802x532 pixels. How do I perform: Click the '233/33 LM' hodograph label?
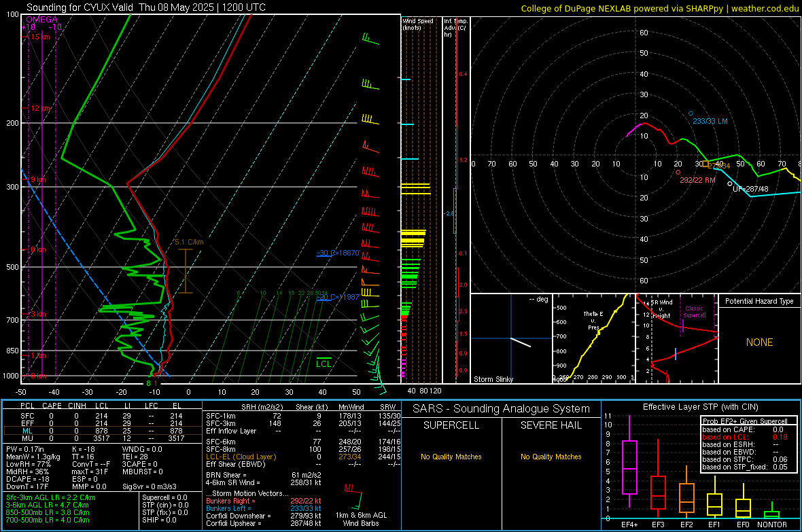pyautogui.click(x=710, y=121)
